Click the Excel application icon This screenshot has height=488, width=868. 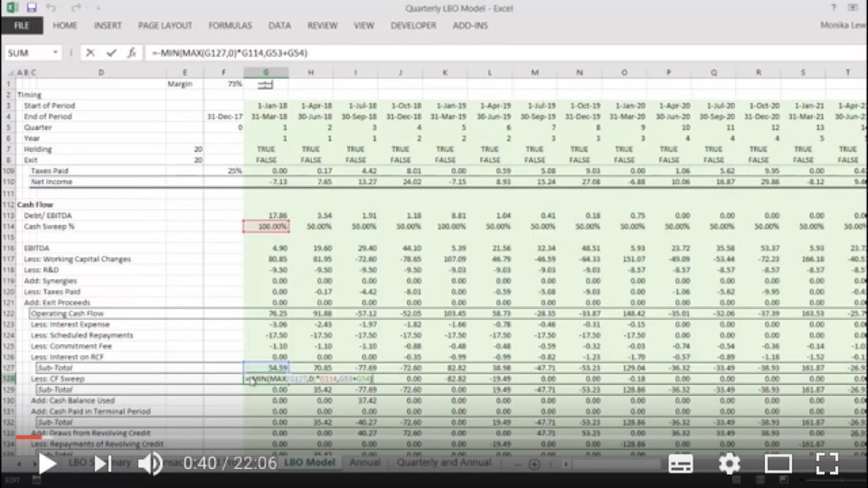pos(12,8)
